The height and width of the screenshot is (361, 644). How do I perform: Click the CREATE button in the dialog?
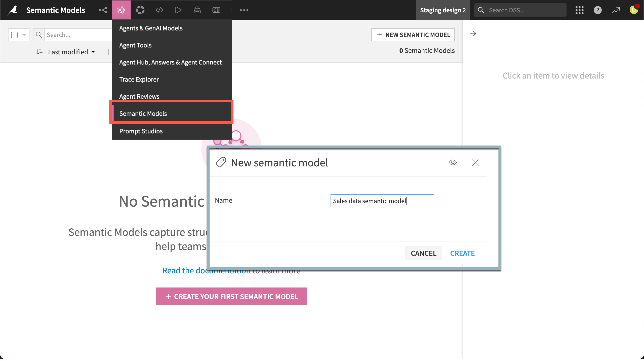(x=462, y=253)
